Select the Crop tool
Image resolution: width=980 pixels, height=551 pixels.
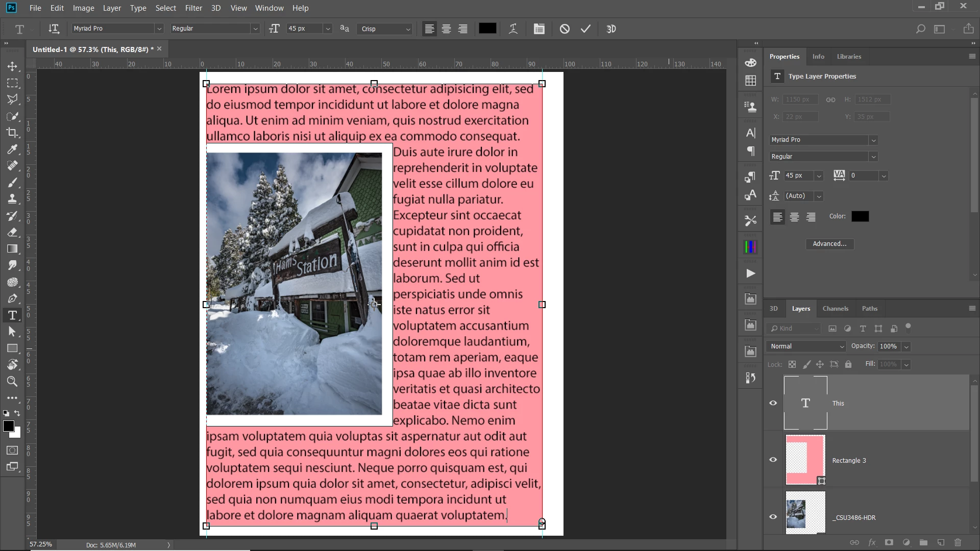[x=12, y=133]
